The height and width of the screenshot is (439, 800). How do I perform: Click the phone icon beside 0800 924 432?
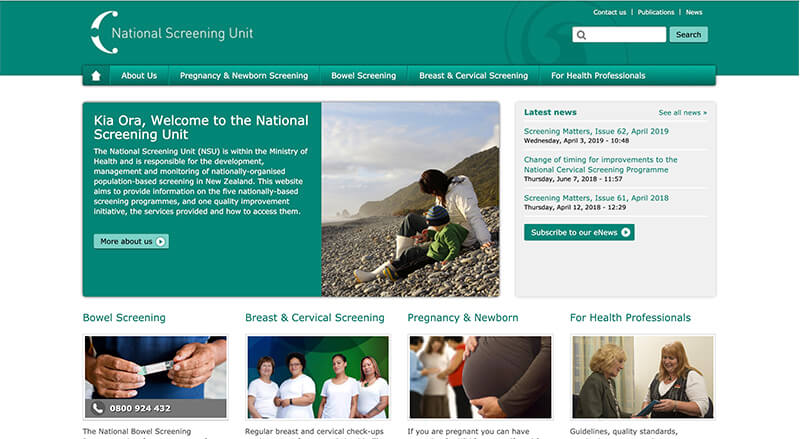point(97,408)
